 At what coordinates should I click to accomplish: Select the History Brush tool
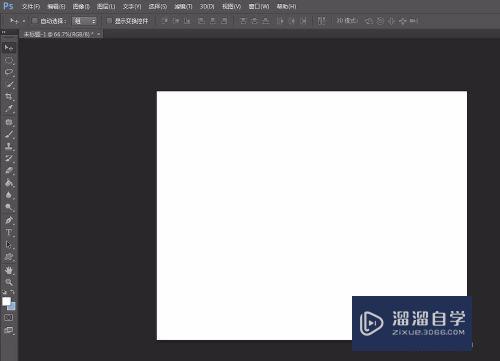9,158
